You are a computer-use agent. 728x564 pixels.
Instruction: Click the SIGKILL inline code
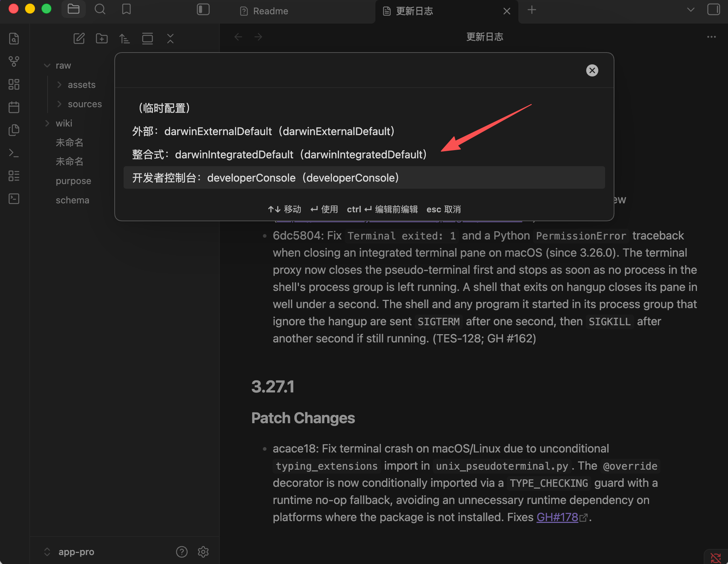coord(609,322)
